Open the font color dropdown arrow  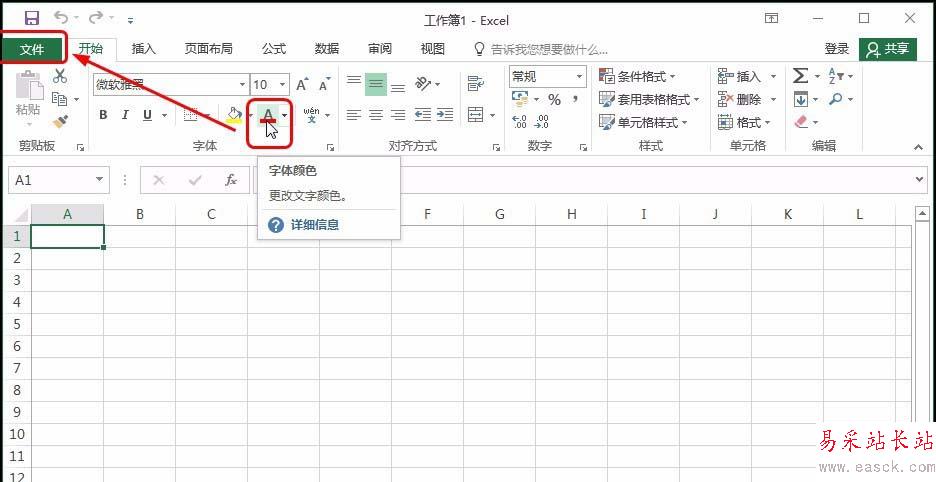[285, 115]
